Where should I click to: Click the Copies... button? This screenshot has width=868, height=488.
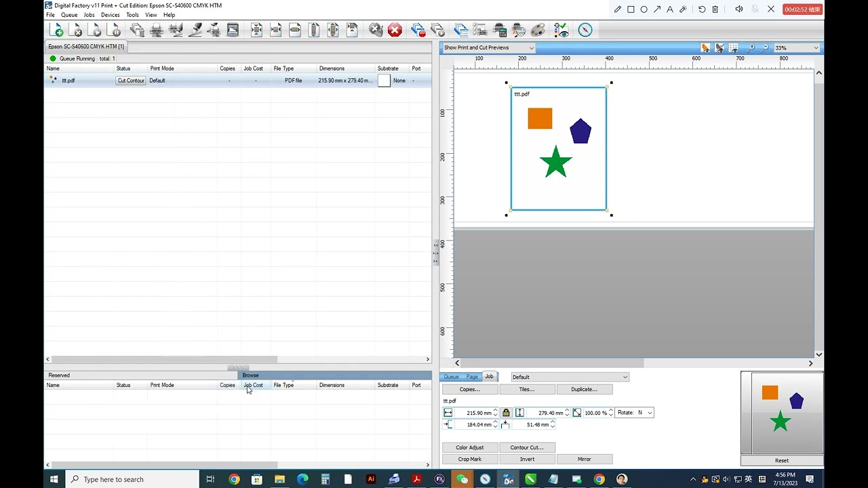click(x=470, y=389)
